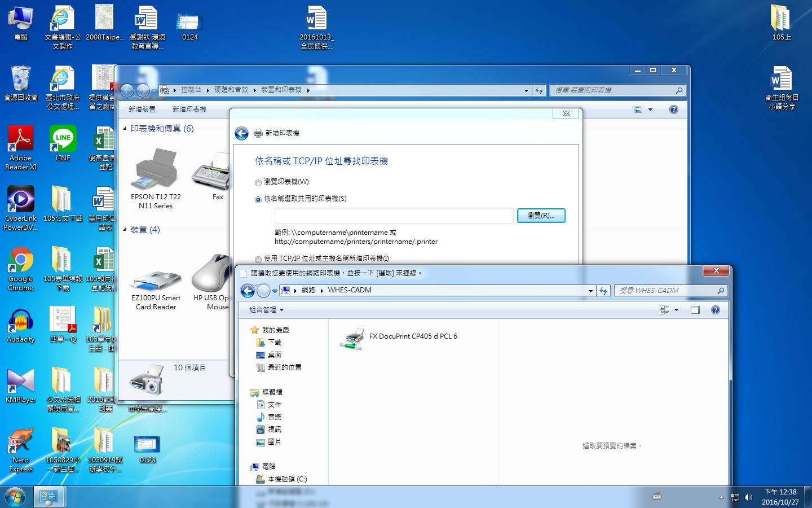Select the FX DocuPrint CP405 d PCL 6 printer

[412, 336]
